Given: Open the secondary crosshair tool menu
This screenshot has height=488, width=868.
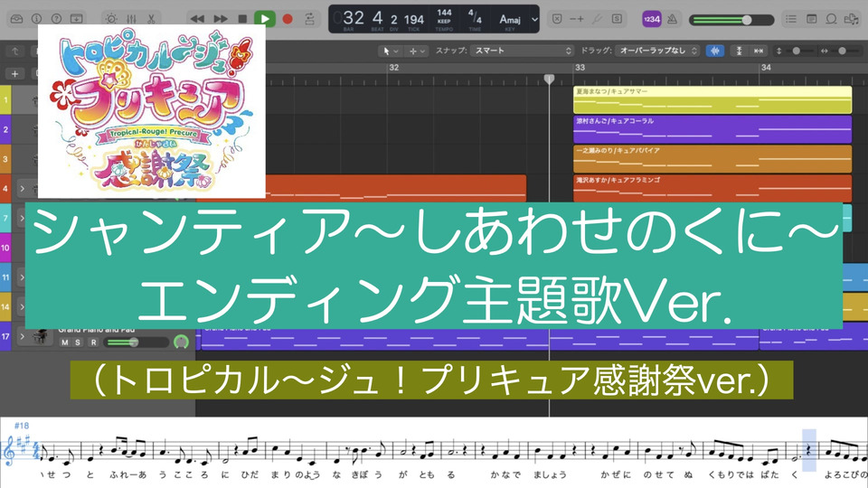Looking at the screenshot, I should [x=418, y=51].
